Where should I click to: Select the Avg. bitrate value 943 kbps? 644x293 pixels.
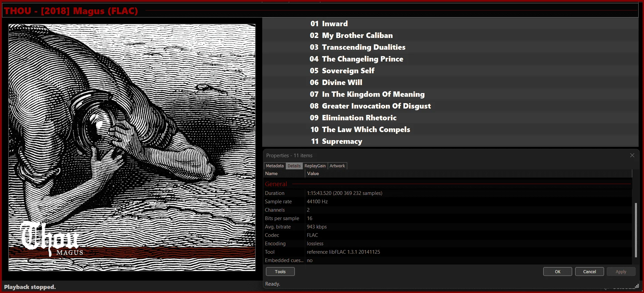[x=317, y=227]
